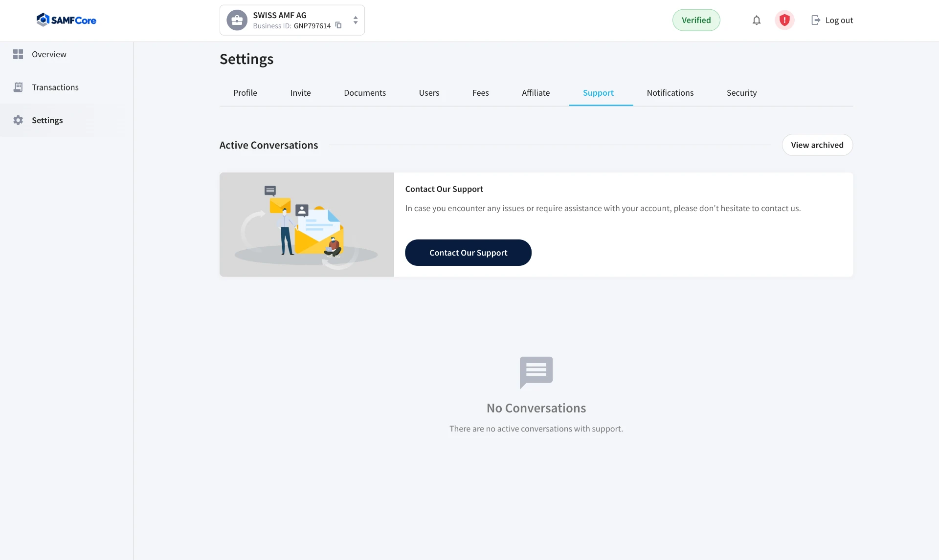The width and height of the screenshot is (939, 560).
Task: Switch to the Security tab
Action: point(741,93)
